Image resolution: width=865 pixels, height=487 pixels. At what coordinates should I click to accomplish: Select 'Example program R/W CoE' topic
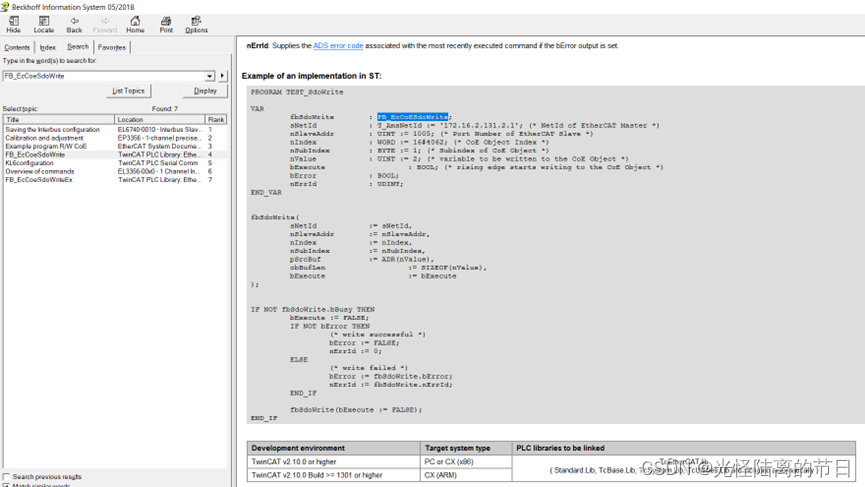(46, 146)
